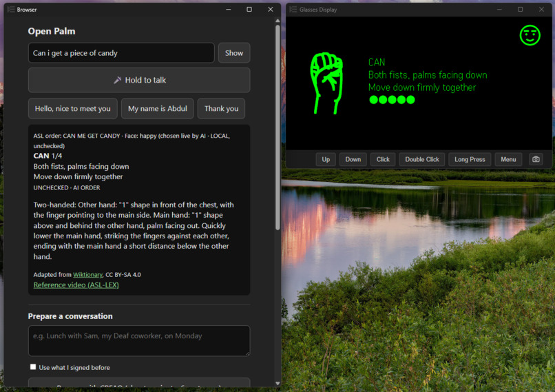Click the Browser window menu icon in title bar
The image size is (555, 392).
[x=11, y=10]
